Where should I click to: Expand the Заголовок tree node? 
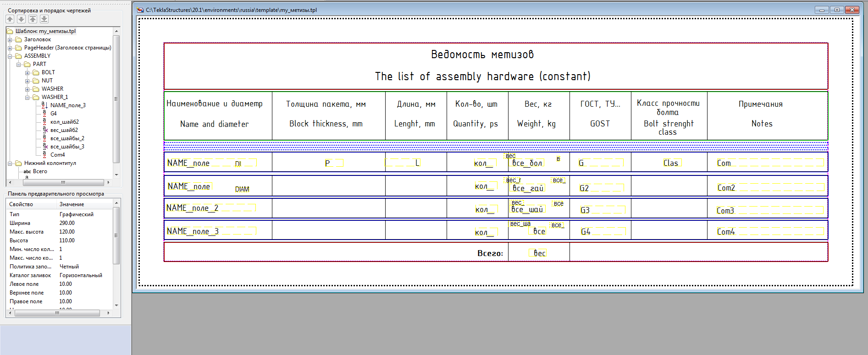10,40
